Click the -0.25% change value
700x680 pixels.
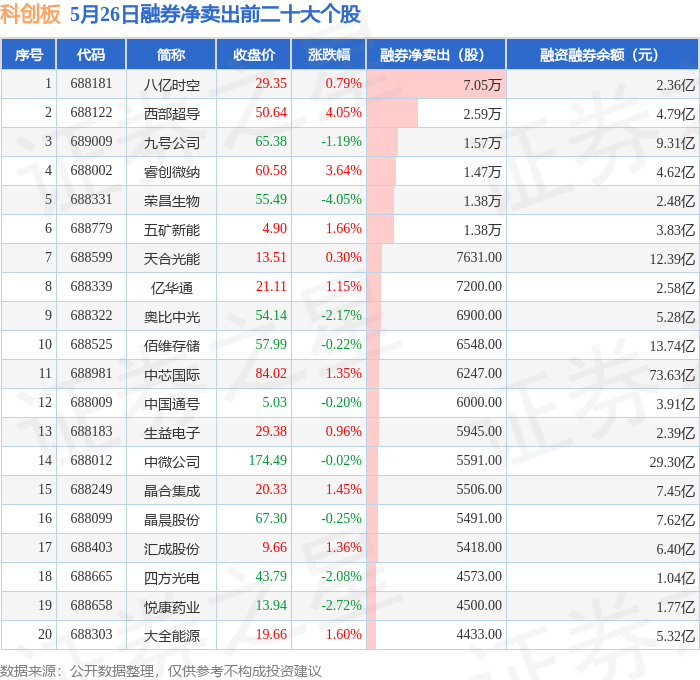(342, 519)
